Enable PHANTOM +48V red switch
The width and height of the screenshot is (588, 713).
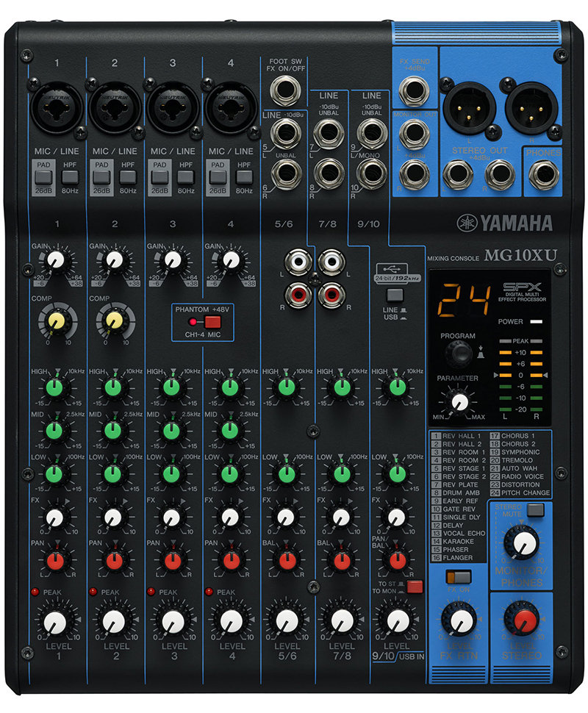(212, 323)
